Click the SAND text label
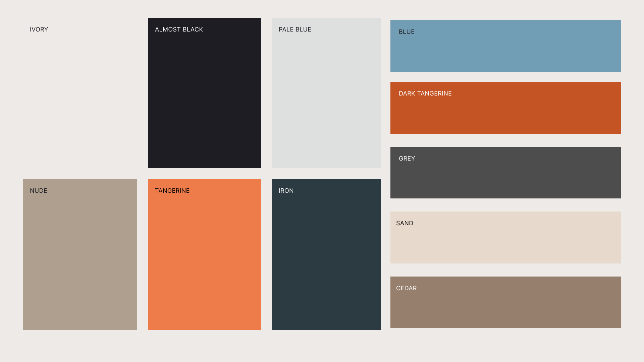Viewport: 644px width, 362px height. [405, 223]
